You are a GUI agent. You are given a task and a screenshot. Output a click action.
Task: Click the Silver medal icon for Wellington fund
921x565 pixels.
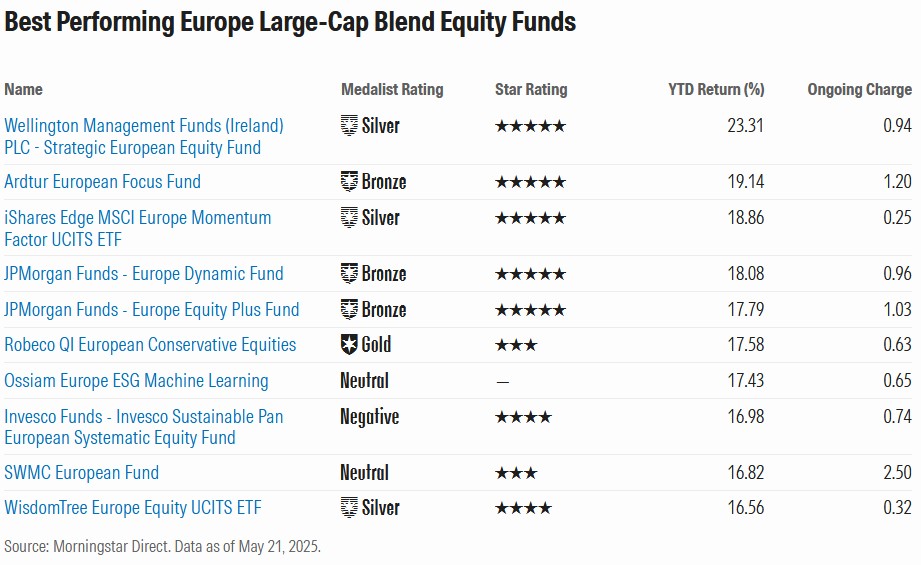[x=349, y=126]
